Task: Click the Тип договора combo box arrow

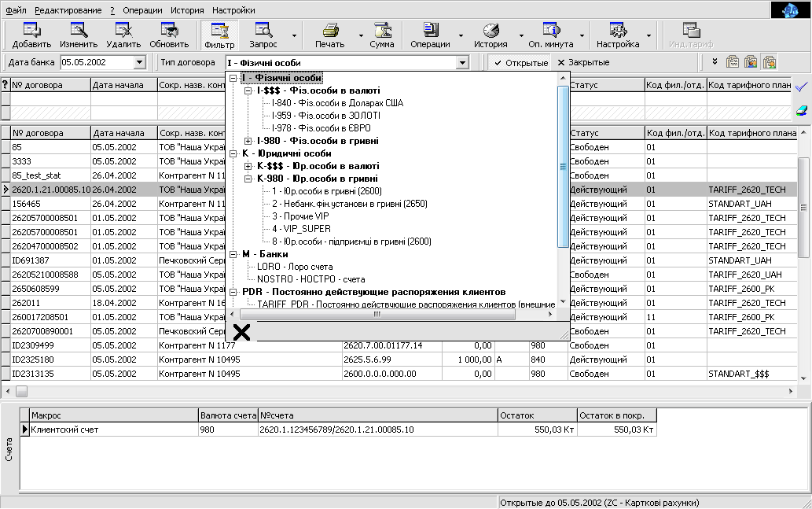Action: 462,63
